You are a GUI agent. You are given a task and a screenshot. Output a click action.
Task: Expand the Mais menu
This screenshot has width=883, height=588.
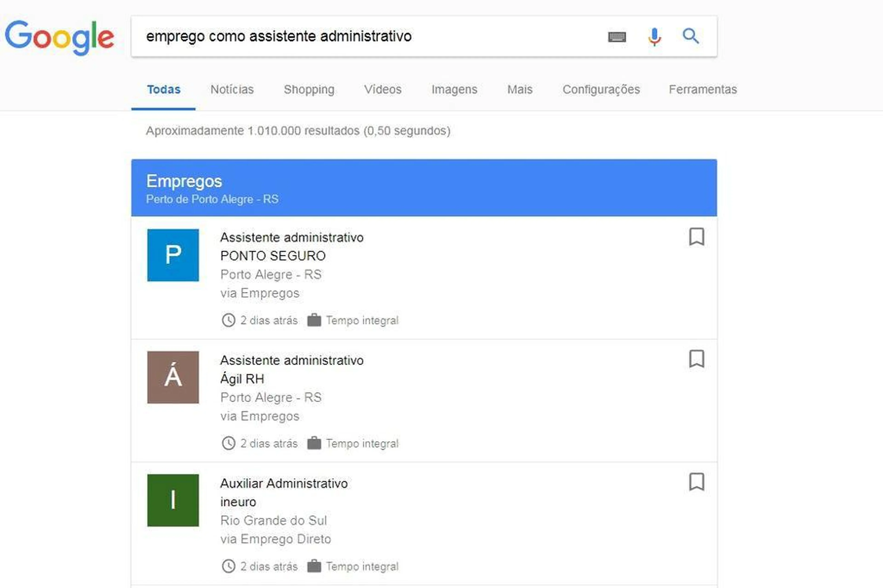[520, 89]
